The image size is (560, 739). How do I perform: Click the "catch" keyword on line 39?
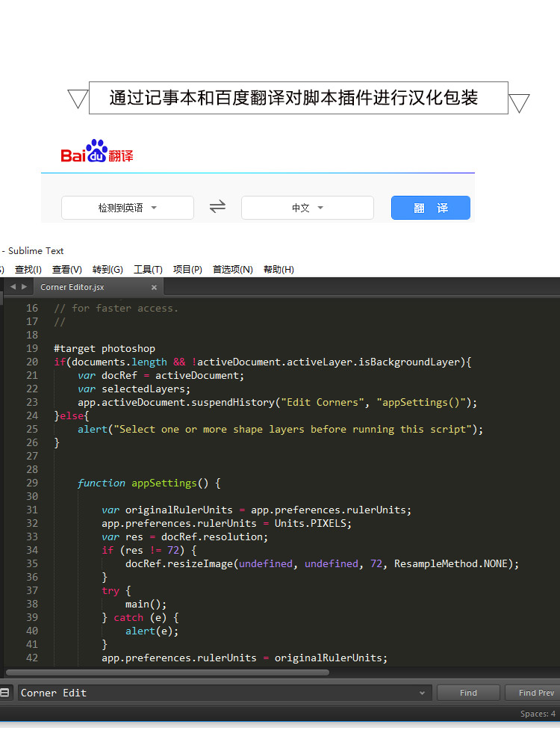coord(128,617)
